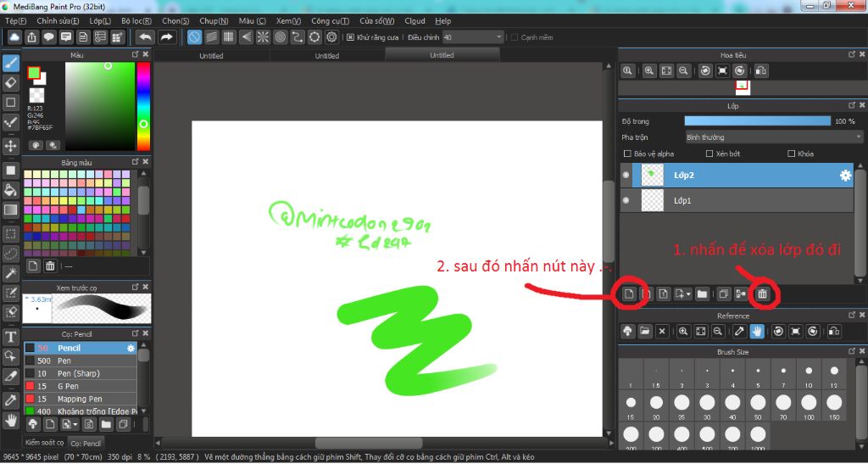Enable the concentric circle snap guide
The image size is (868, 464).
280,37
